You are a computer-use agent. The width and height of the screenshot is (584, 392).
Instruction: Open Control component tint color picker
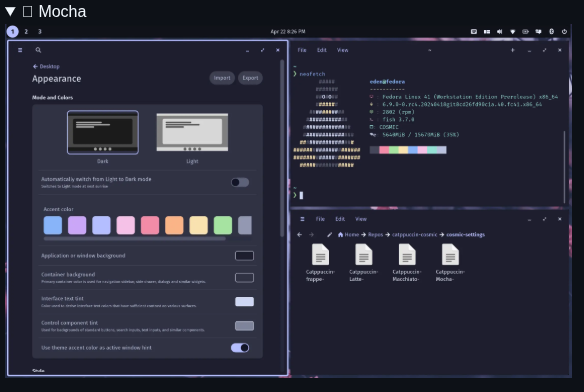coord(244,326)
